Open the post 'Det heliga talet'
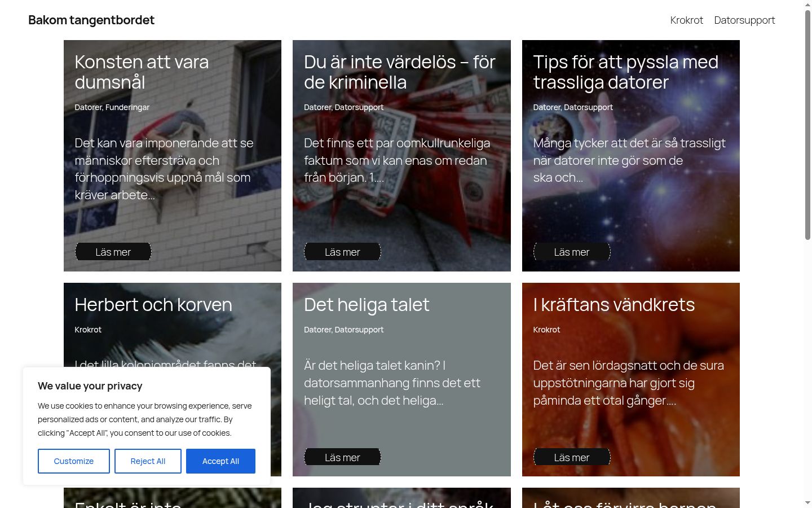Image resolution: width=812 pixels, height=508 pixels. 367,305
